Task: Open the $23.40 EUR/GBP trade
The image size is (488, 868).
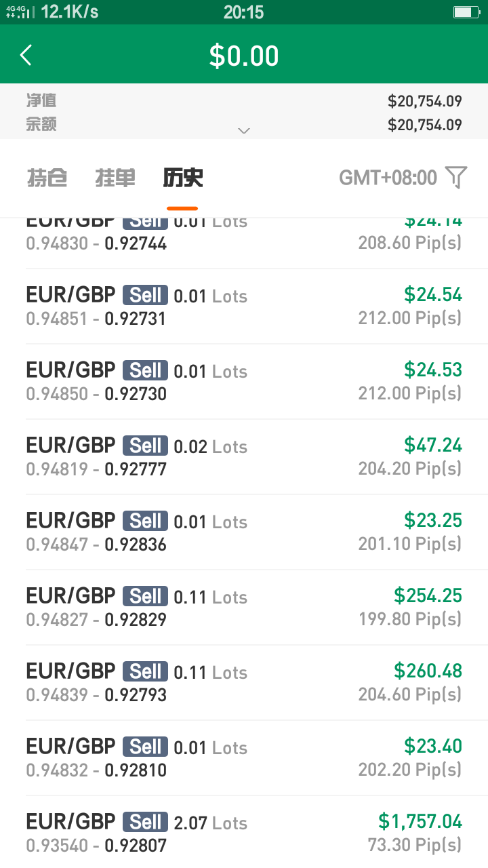Action: [244, 758]
